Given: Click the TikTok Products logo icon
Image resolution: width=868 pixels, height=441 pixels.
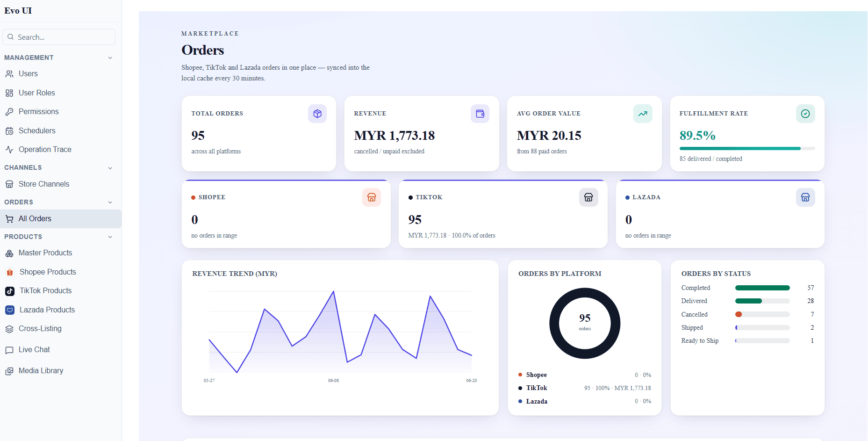Looking at the screenshot, I should tap(10, 291).
